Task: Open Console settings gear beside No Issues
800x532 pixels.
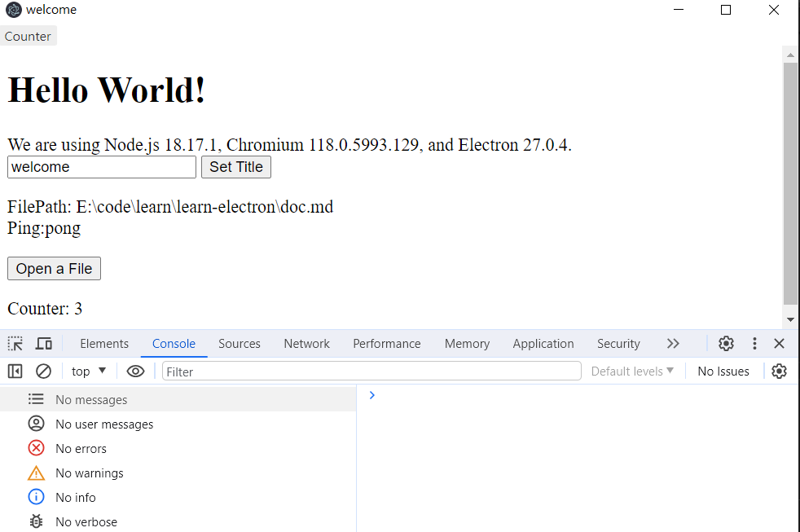Action: click(x=779, y=371)
